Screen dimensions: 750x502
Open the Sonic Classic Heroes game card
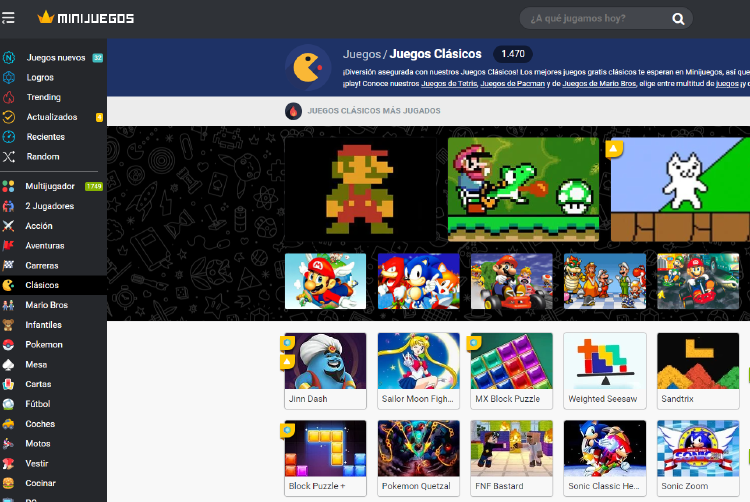605,458
